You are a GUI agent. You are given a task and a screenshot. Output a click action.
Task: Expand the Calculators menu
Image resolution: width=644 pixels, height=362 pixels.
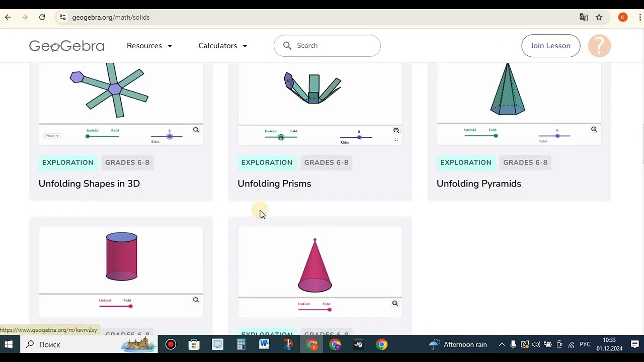point(223,46)
